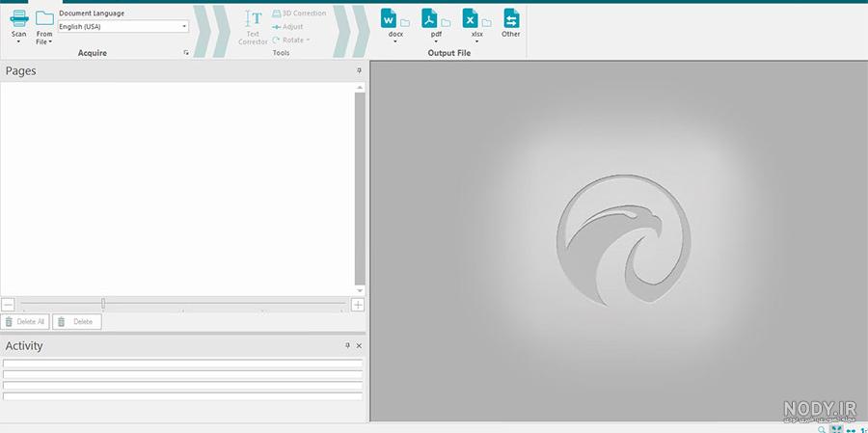Select the pdf output icon
This screenshot has height=433, width=868.
(x=429, y=19)
